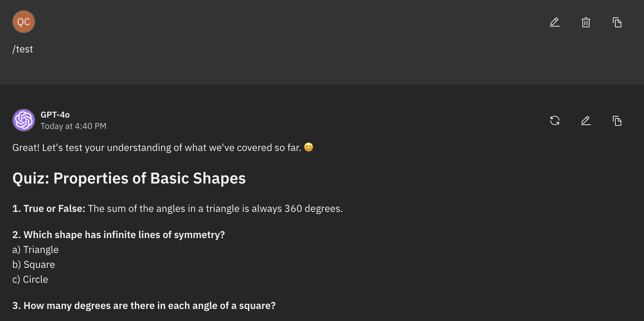Delete the /test user message
The height and width of the screenshot is (321, 644).
pyautogui.click(x=586, y=22)
